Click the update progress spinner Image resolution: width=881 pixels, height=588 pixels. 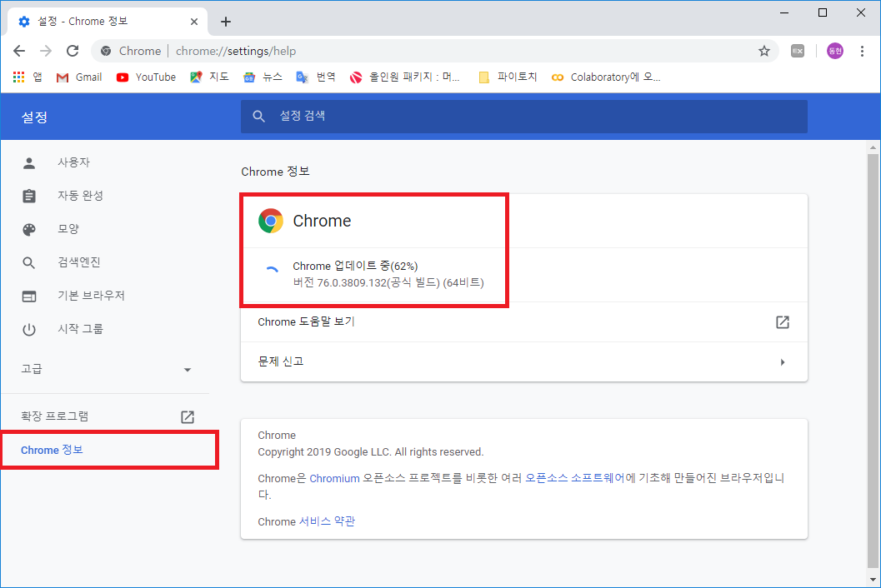click(x=272, y=272)
